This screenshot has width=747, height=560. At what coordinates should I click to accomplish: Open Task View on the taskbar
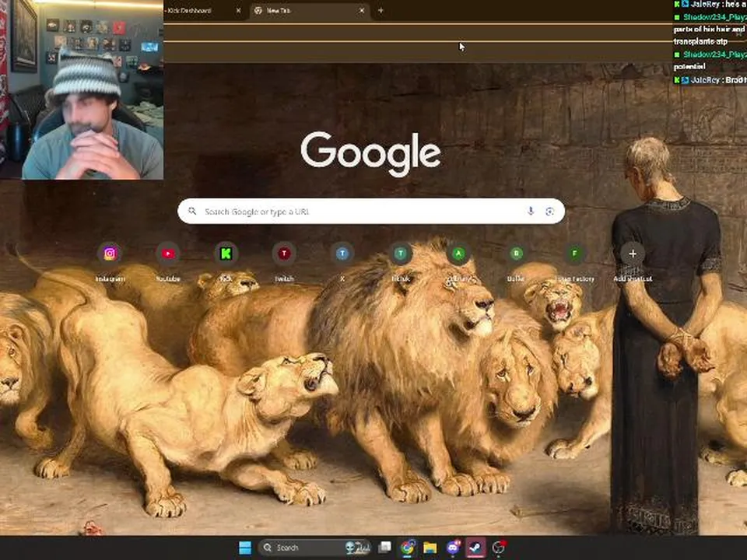pos(384,548)
